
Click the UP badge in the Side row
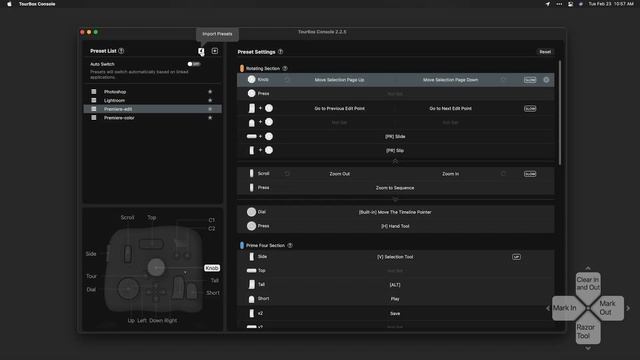[x=516, y=257]
